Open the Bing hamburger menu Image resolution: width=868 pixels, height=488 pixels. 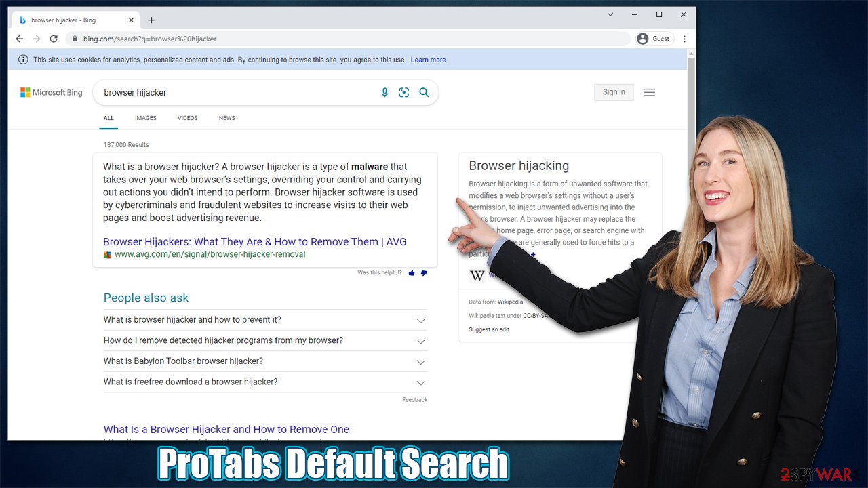coord(650,93)
